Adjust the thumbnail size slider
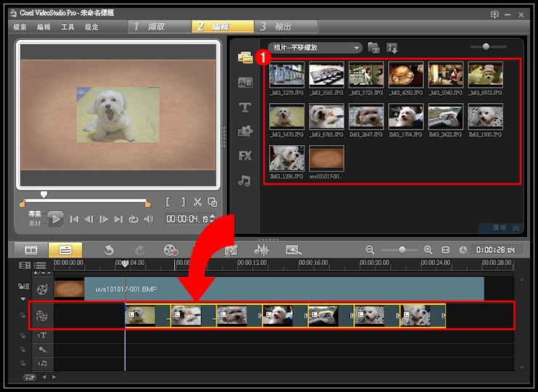 [486, 46]
